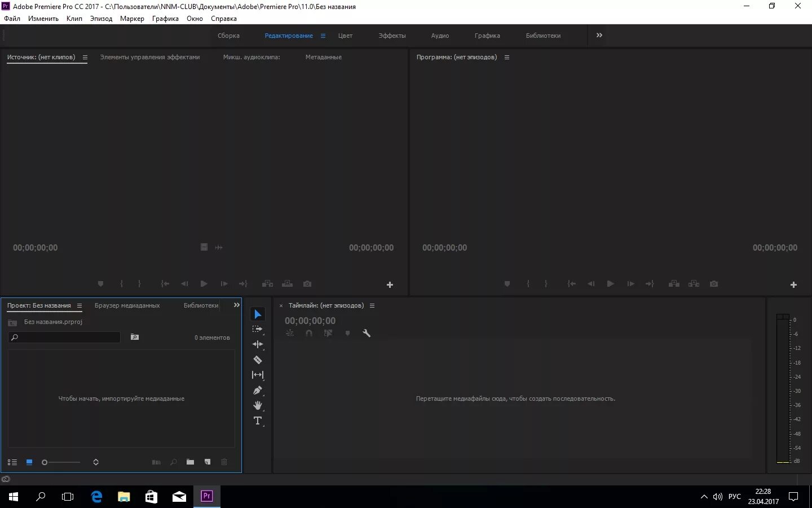Open Sort Icons menu in Project panel
The width and height of the screenshot is (812, 508).
(x=96, y=462)
